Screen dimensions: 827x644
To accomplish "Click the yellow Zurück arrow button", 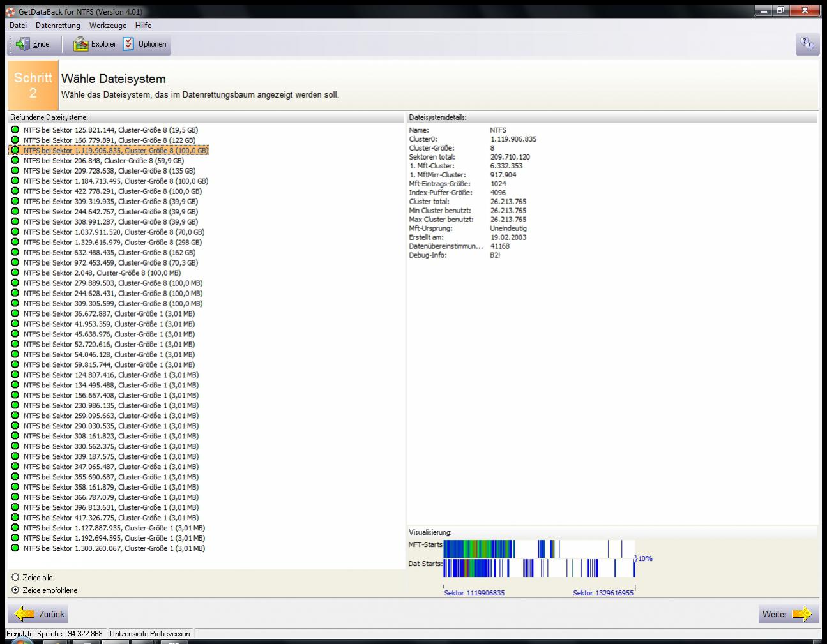I will tap(39, 614).
